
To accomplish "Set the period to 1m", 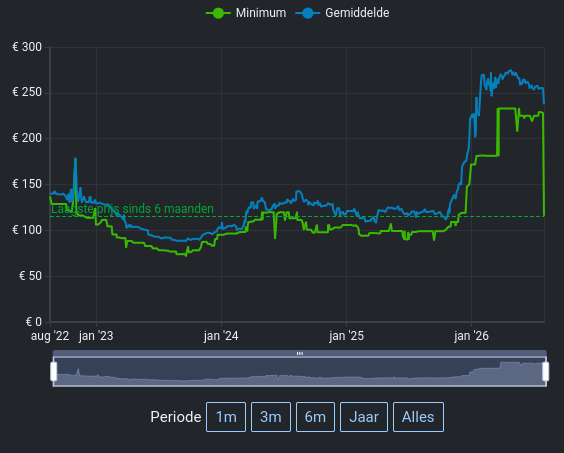I will pos(226,417).
